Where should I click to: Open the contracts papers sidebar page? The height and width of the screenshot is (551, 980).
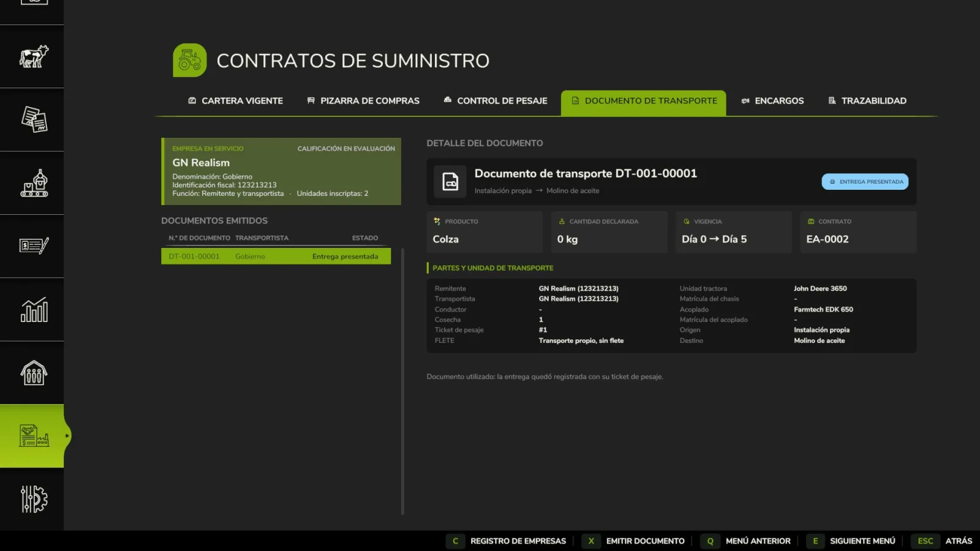click(34, 119)
